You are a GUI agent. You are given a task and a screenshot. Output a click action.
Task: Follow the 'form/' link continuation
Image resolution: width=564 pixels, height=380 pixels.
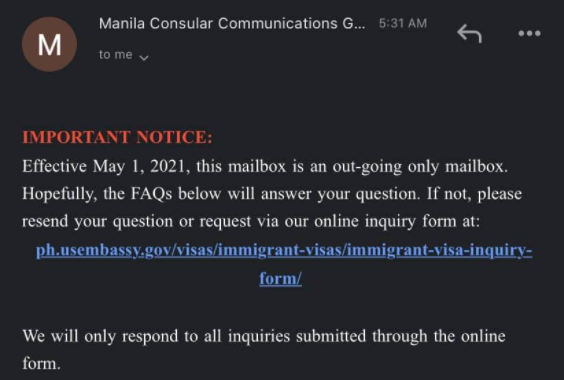(281, 278)
